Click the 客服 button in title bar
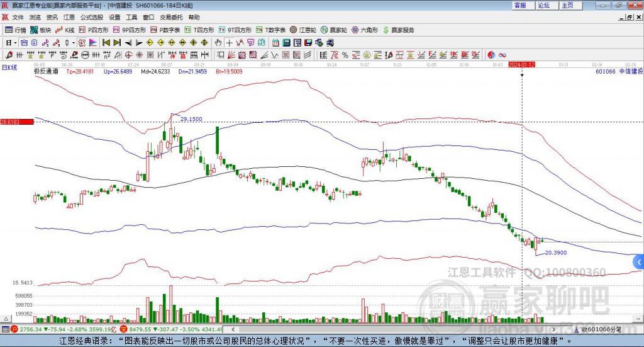Viewport: 644px width, 347px height. [523, 5]
